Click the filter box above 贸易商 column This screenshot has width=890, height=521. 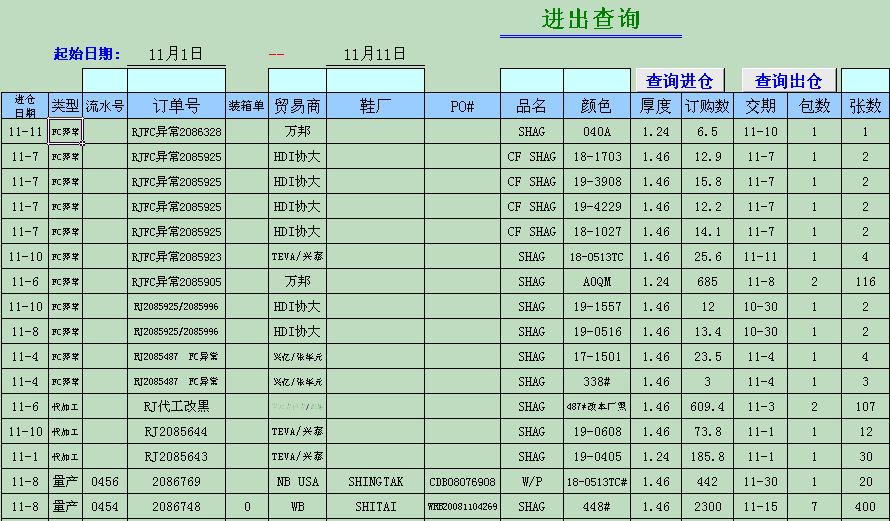coord(297,80)
